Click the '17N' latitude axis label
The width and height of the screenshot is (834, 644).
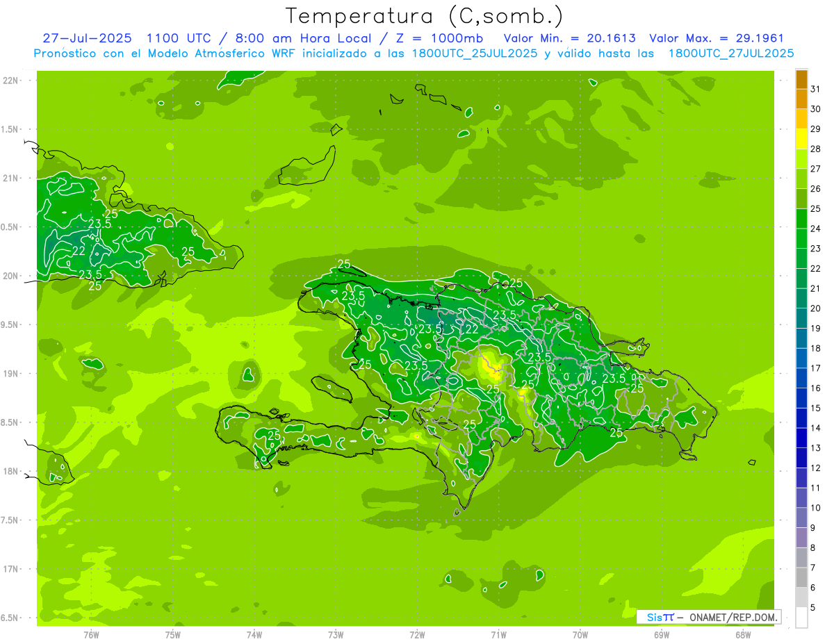point(11,569)
